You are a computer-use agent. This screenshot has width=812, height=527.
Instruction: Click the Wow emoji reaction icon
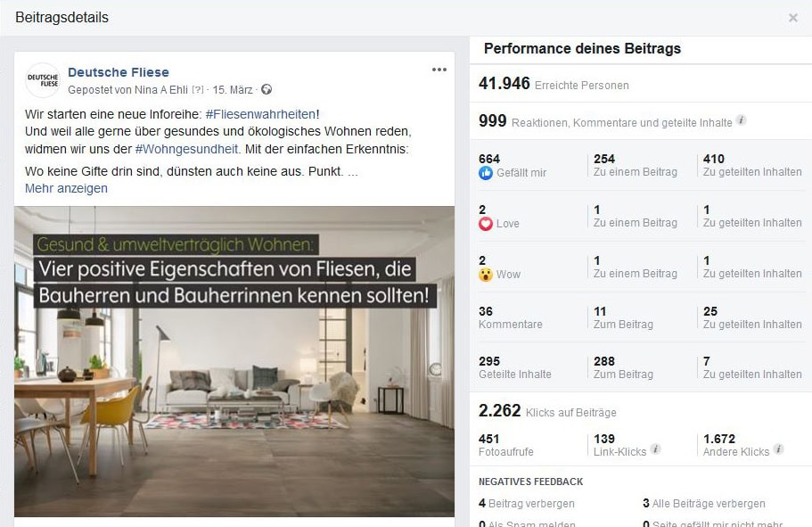pos(486,275)
